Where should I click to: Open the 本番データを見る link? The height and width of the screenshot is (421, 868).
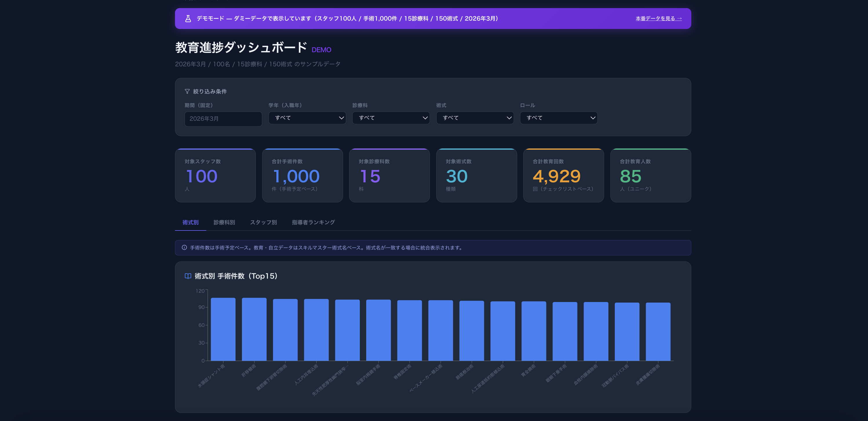click(659, 19)
